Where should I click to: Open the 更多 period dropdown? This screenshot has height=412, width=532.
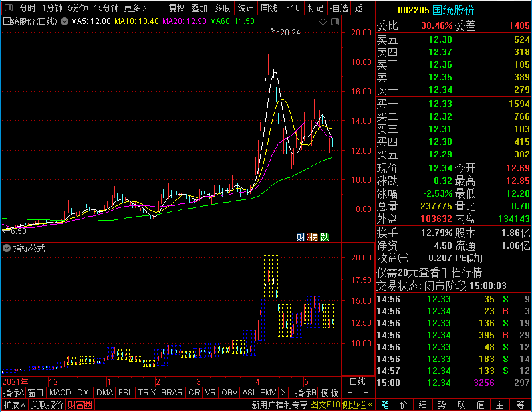coord(135,8)
